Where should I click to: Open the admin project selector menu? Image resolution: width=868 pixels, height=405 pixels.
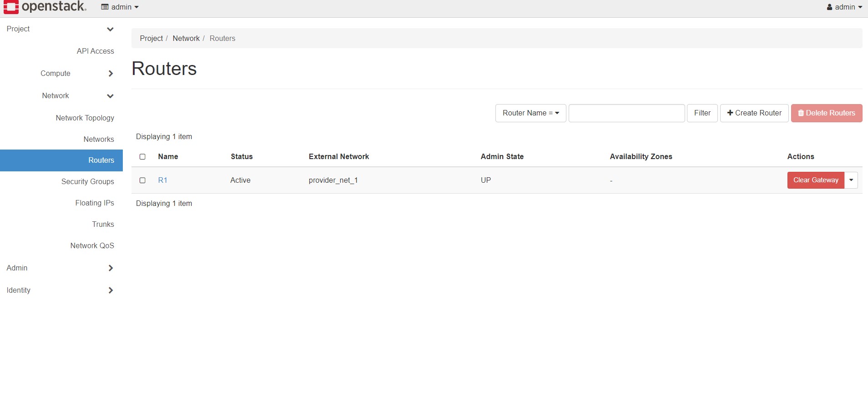(x=120, y=7)
